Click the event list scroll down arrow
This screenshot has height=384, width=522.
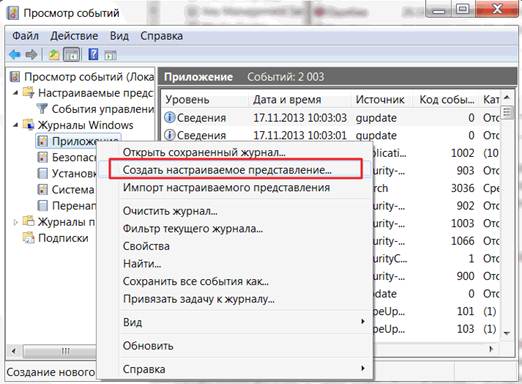pyautogui.click(x=507, y=333)
